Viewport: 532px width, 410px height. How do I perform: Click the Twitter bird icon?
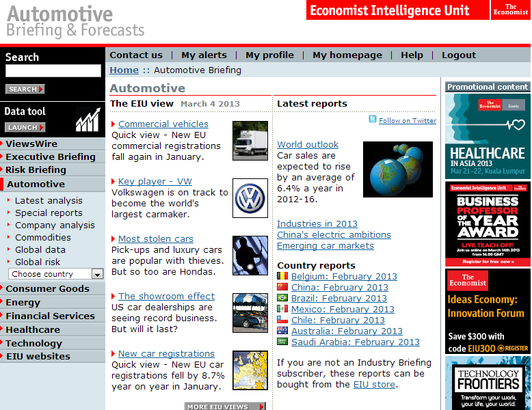point(373,119)
